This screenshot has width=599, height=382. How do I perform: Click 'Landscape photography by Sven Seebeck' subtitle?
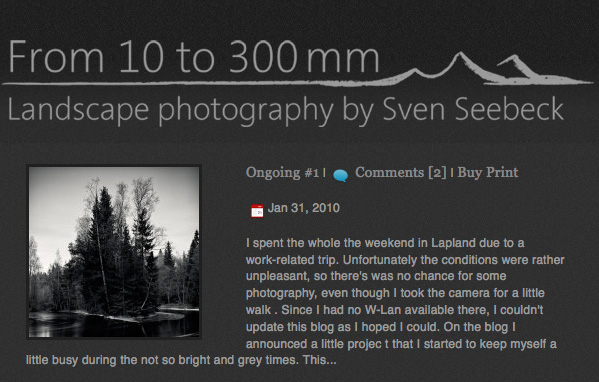pyautogui.click(x=285, y=110)
